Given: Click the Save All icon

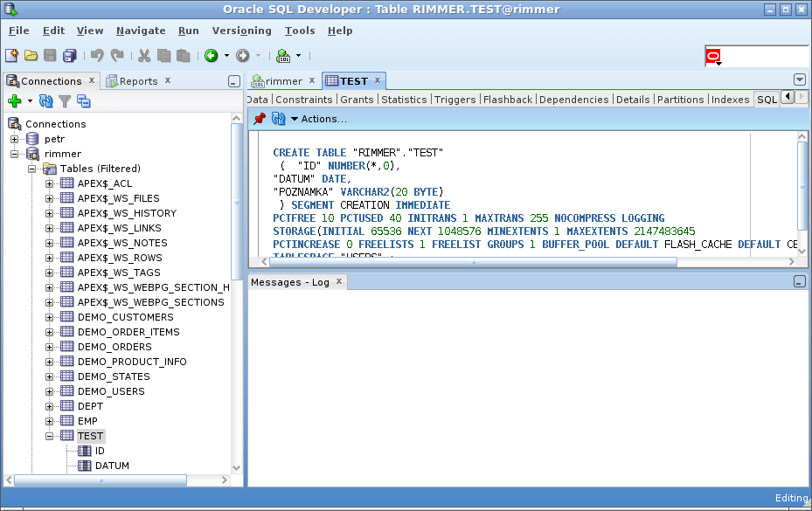Looking at the screenshot, I should click(70, 55).
